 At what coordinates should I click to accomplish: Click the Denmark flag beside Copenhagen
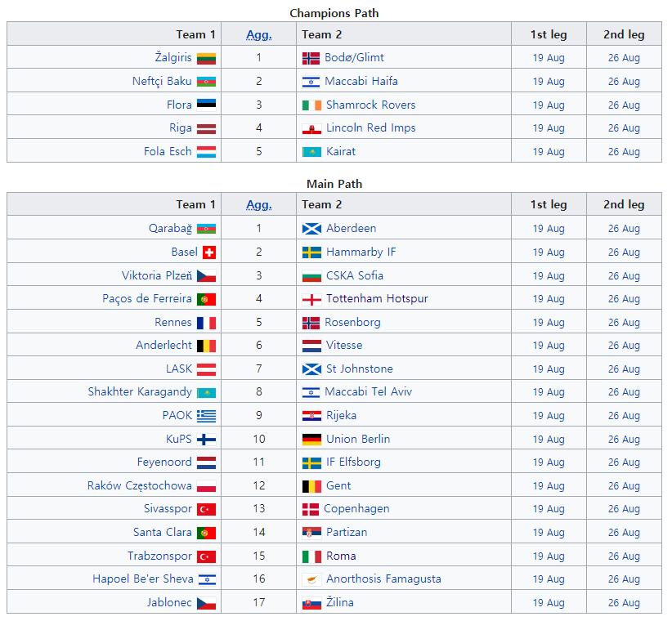pyautogui.click(x=311, y=509)
